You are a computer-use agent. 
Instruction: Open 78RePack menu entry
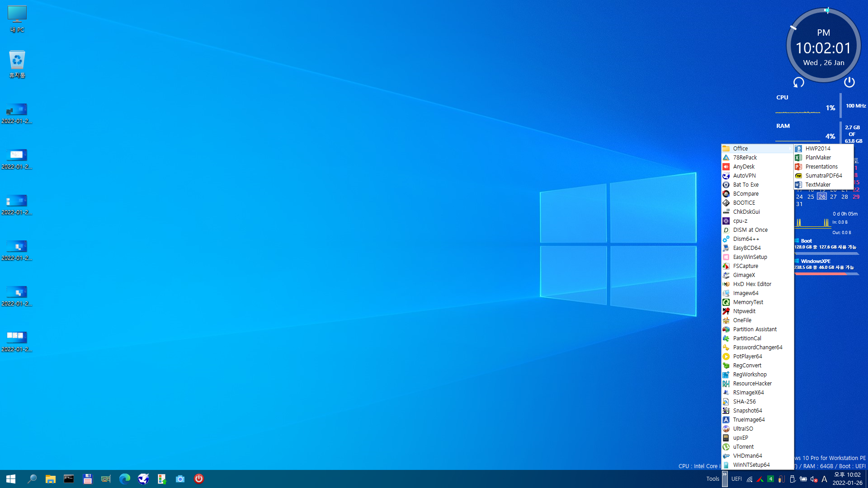(757, 158)
